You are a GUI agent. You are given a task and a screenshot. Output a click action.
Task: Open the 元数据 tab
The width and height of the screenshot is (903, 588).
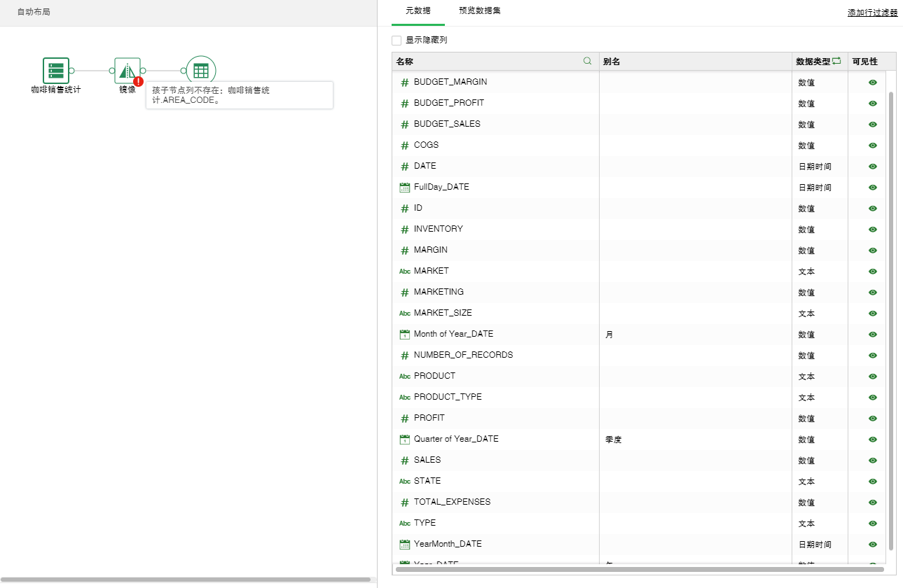[x=418, y=11]
